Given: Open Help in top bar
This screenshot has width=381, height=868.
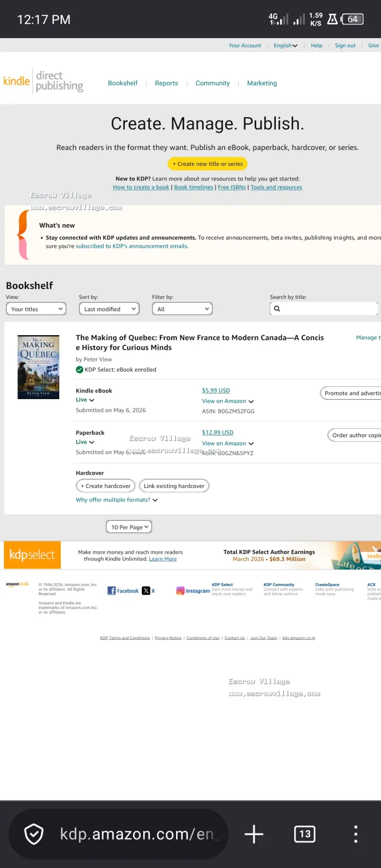Looking at the screenshot, I should pyautogui.click(x=316, y=45).
